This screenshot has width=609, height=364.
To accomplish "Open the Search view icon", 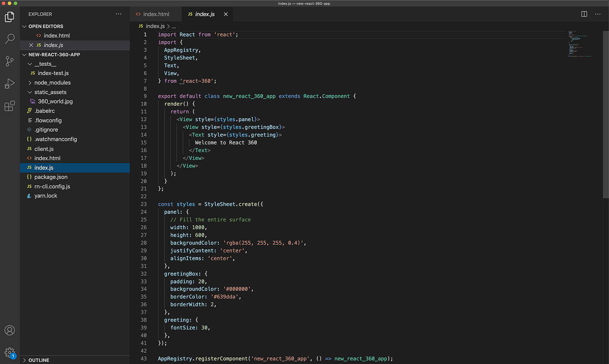I will click(10, 39).
